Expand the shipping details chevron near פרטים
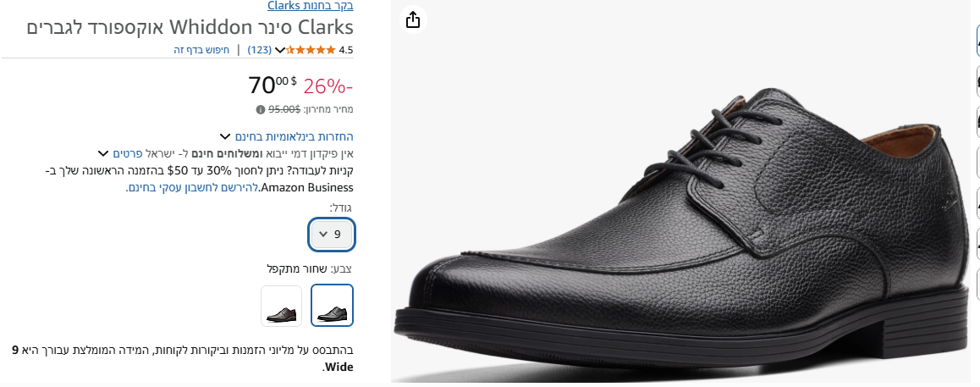Viewport: 980px width, 387px height. [x=103, y=153]
